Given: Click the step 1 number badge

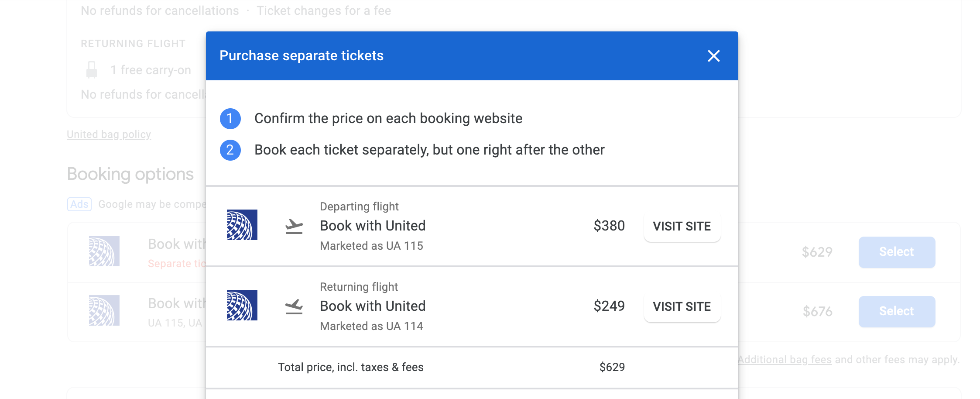Looking at the screenshot, I should click(x=230, y=119).
